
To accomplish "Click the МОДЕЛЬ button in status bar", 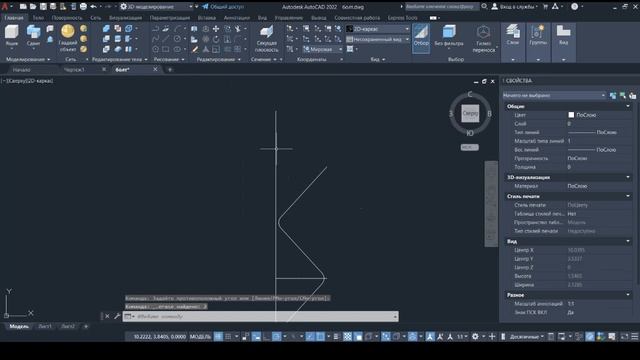I will click(x=200, y=336).
